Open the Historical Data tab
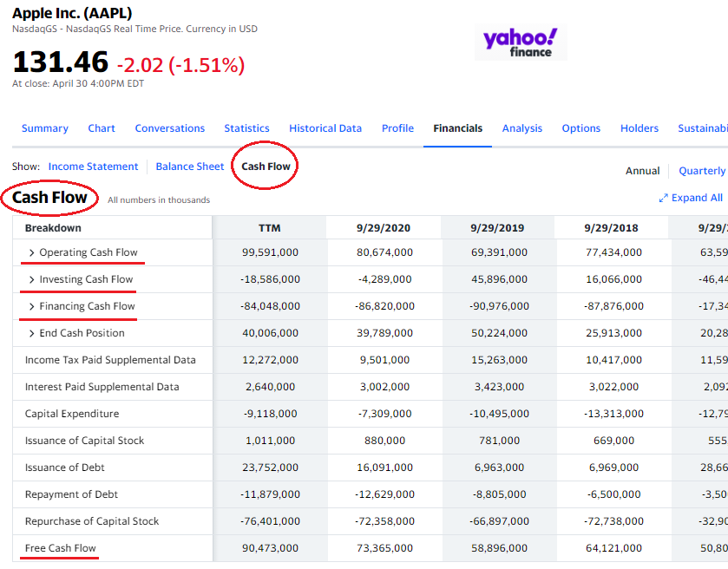Image resolution: width=728 pixels, height=569 pixels. [x=325, y=128]
